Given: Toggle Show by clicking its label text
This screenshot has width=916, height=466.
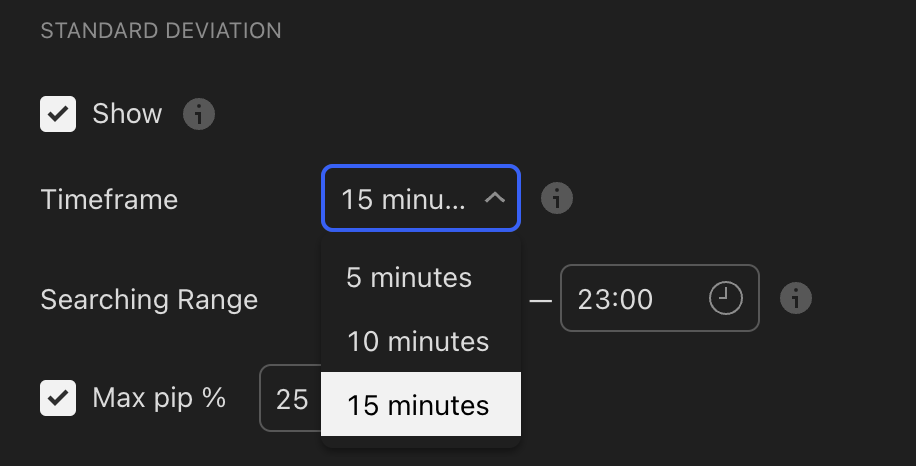Looking at the screenshot, I should (127, 113).
